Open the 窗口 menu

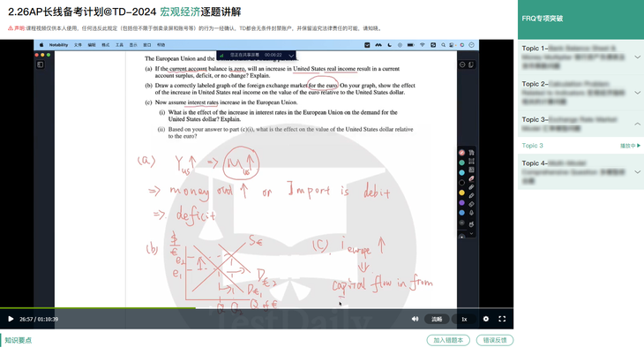147,45
